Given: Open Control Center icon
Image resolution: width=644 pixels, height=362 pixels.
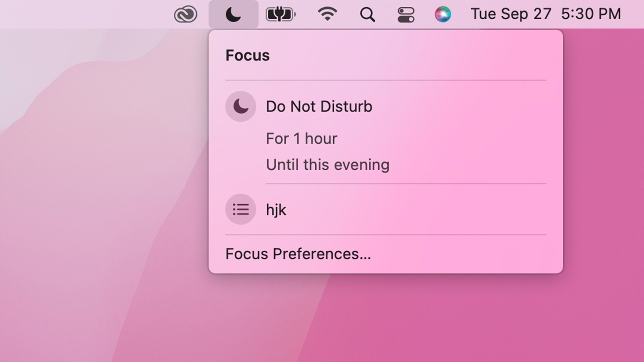Looking at the screenshot, I should [406, 14].
